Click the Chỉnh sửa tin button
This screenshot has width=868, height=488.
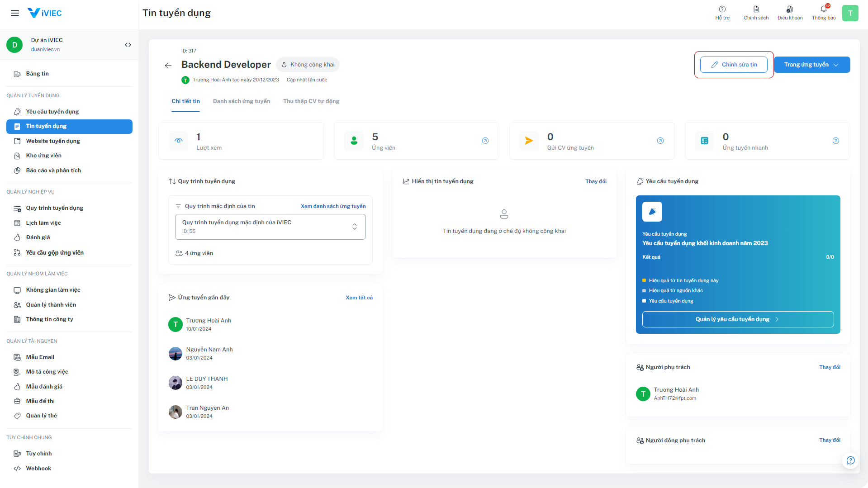point(734,65)
